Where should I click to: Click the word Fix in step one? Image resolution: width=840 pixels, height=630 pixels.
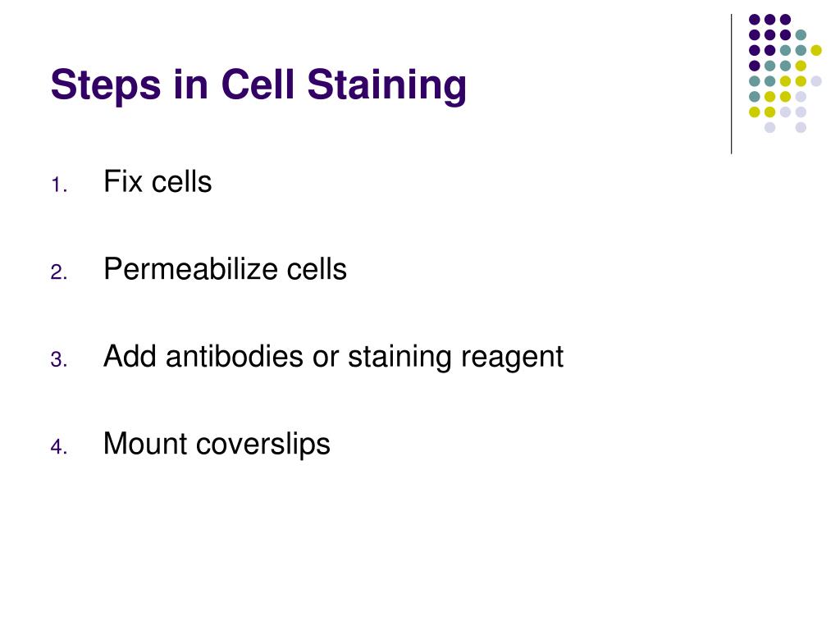point(123,181)
